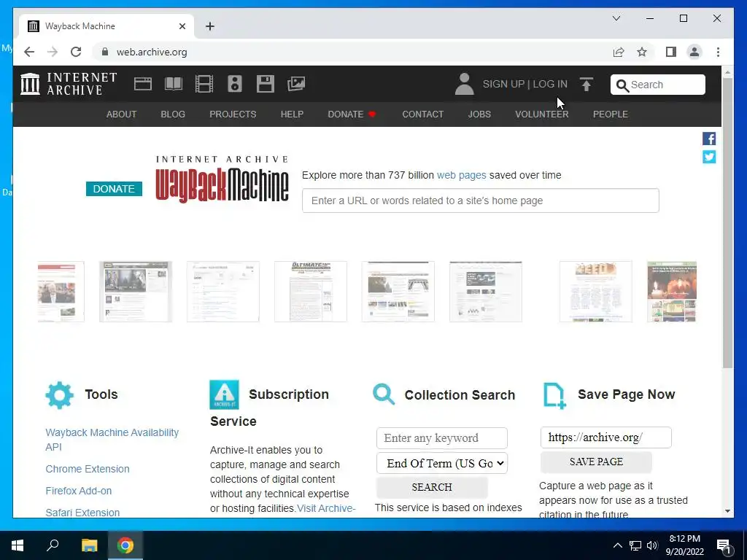747x560 pixels.
Task: Click the Archive-It Subscription Service icon
Action: 224,394
